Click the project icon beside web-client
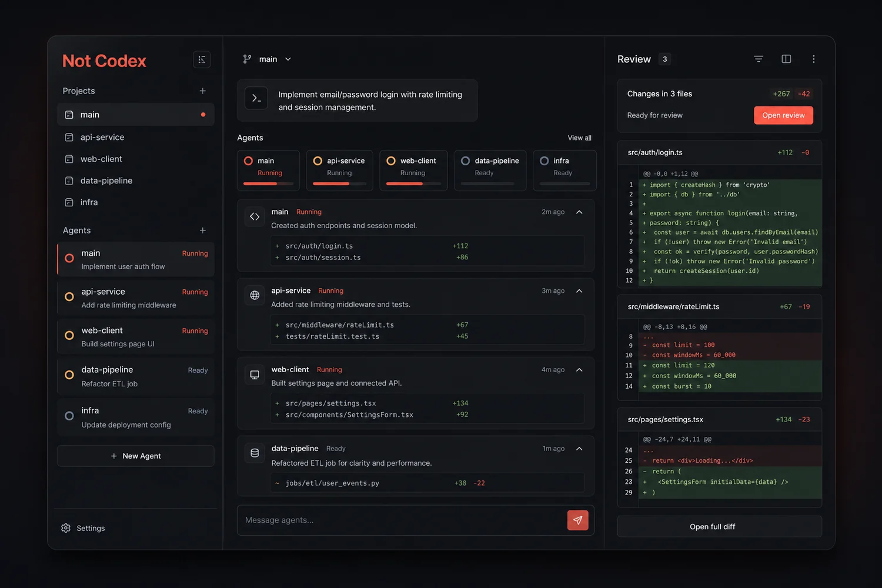The image size is (882, 588). [69, 159]
